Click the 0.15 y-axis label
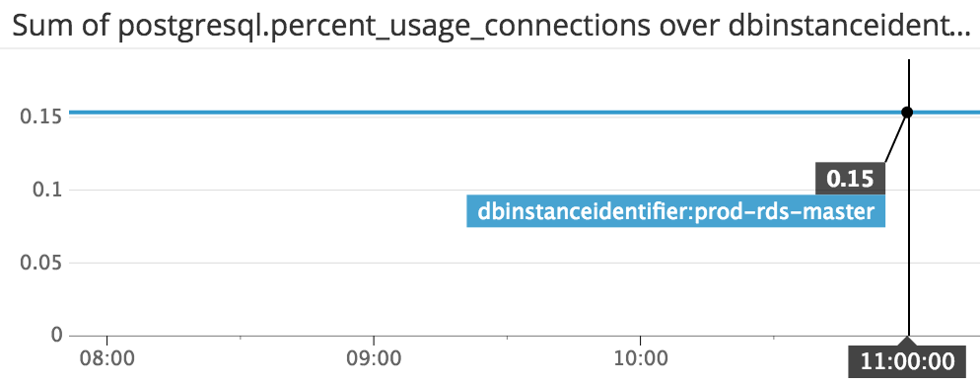Image resolution: width=980 pixels, height=385 pixels. (41, 116)
